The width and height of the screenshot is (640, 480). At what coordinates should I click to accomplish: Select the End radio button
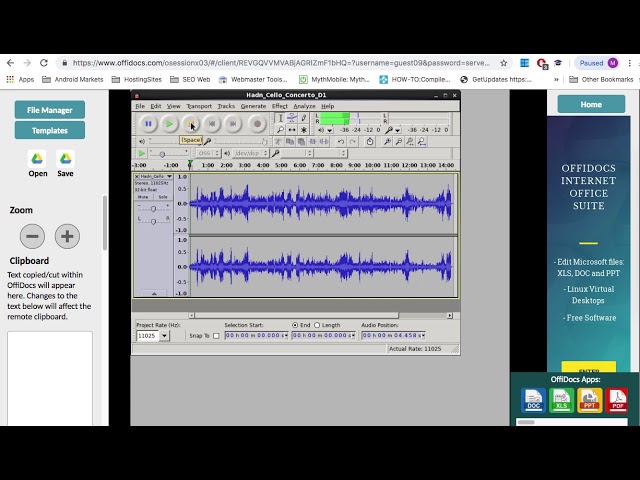click(295, 325)
